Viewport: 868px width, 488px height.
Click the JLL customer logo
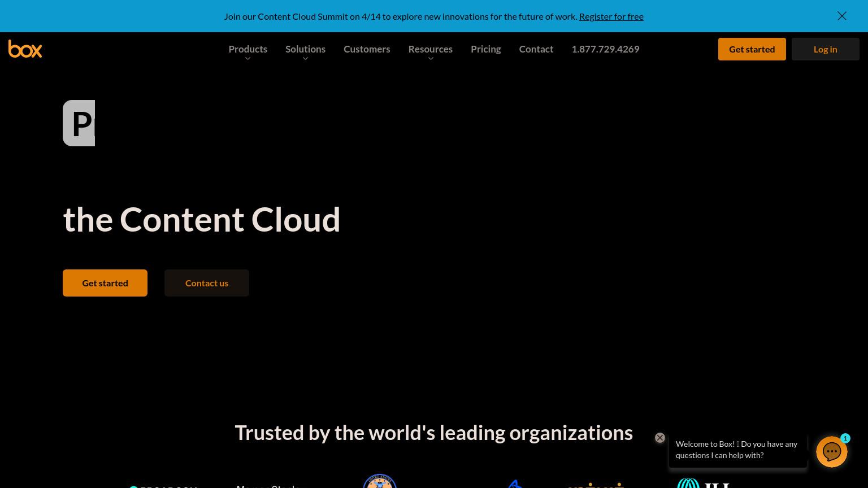[704, 483]
